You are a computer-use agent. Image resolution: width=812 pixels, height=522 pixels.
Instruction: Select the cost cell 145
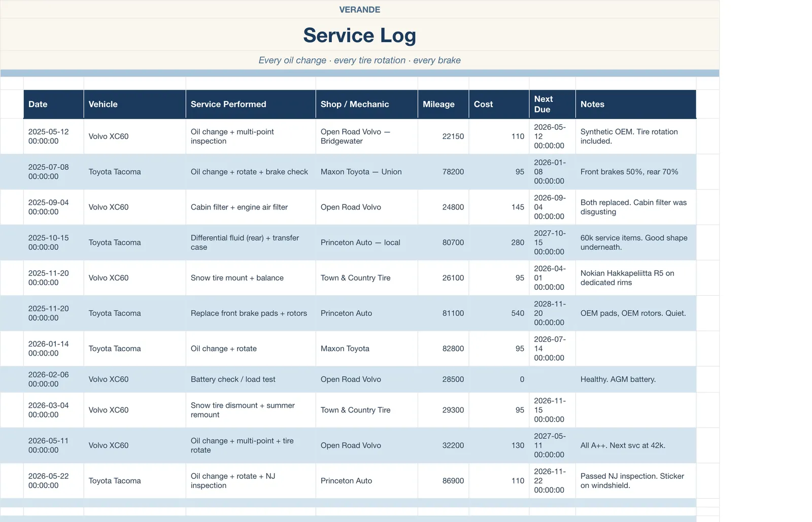coord(499,207)
